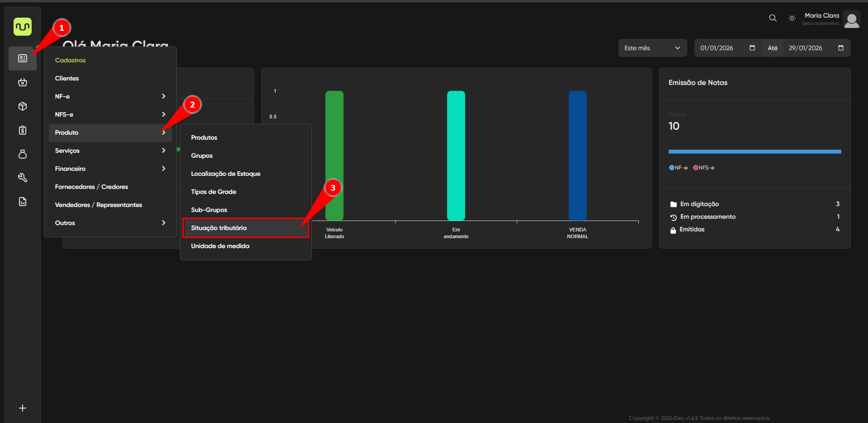Open Clientes from Cadastros menu
This screenshot has height=423, width=868.
[67, 78]
